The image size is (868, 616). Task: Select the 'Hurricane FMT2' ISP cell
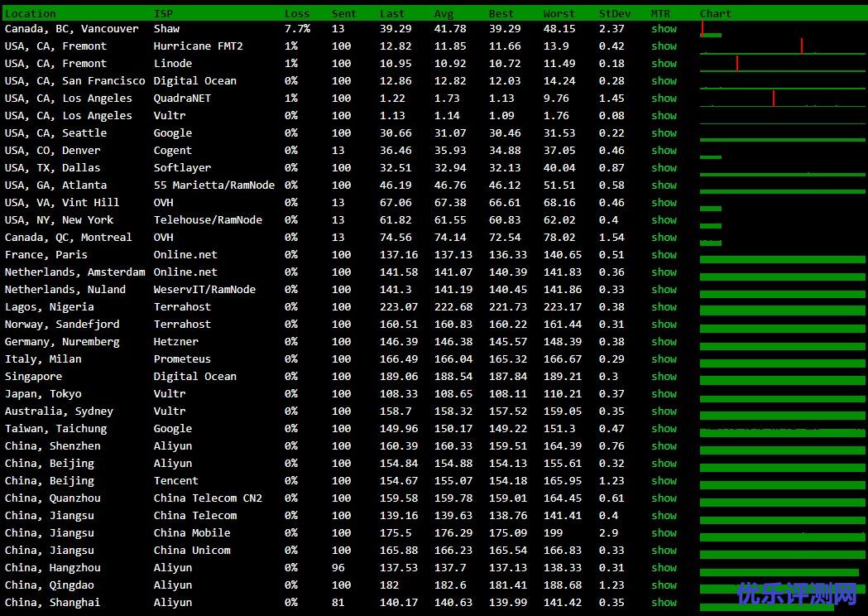[199, 46]
